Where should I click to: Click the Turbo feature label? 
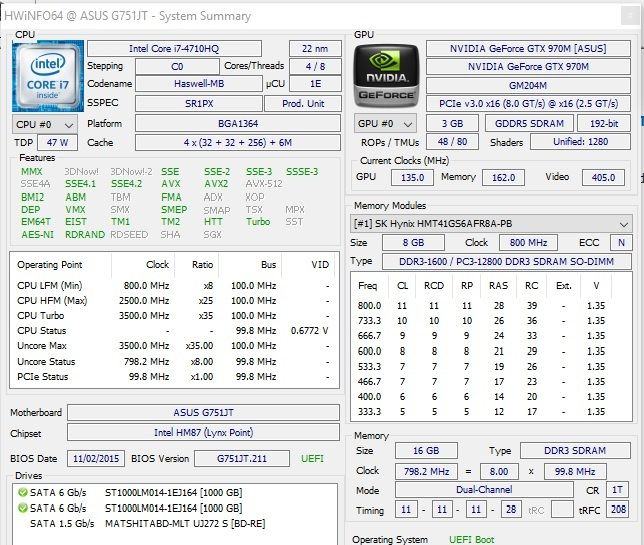click(258, 222)
